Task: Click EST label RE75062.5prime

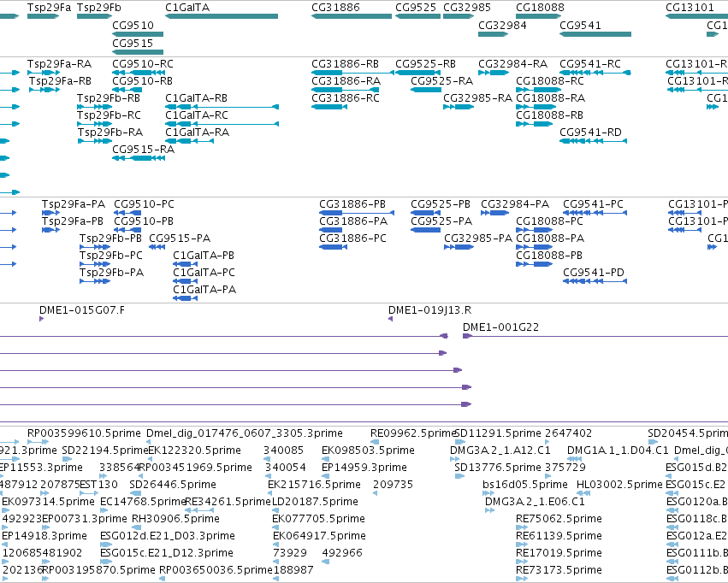Action: pyautogui.click(x=559, y=519)
